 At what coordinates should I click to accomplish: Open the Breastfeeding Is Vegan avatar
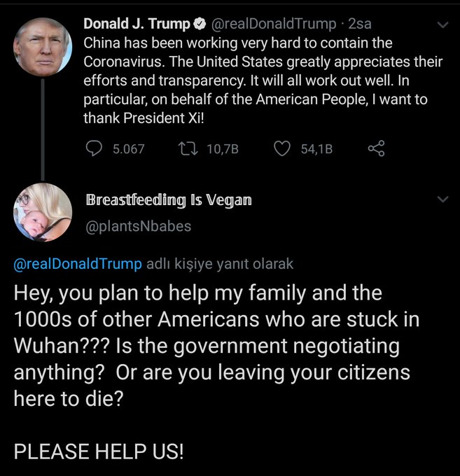[42, 213]
